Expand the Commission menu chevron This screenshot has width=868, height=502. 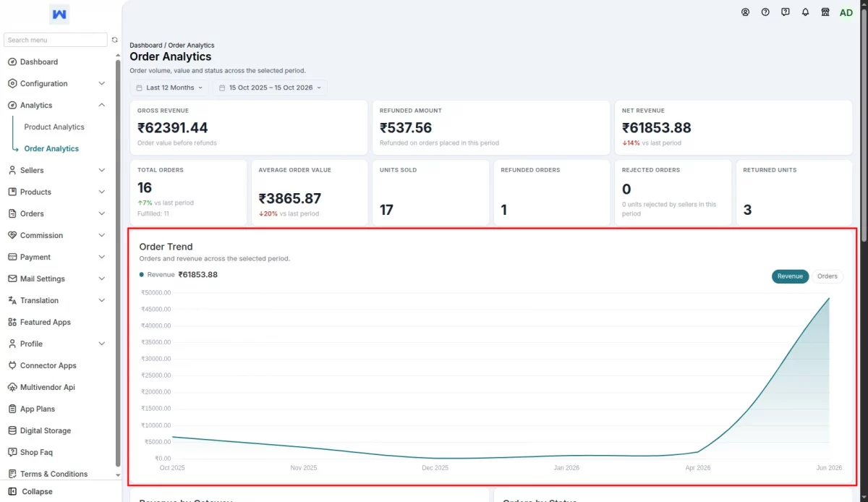click(x=101, y=236)
